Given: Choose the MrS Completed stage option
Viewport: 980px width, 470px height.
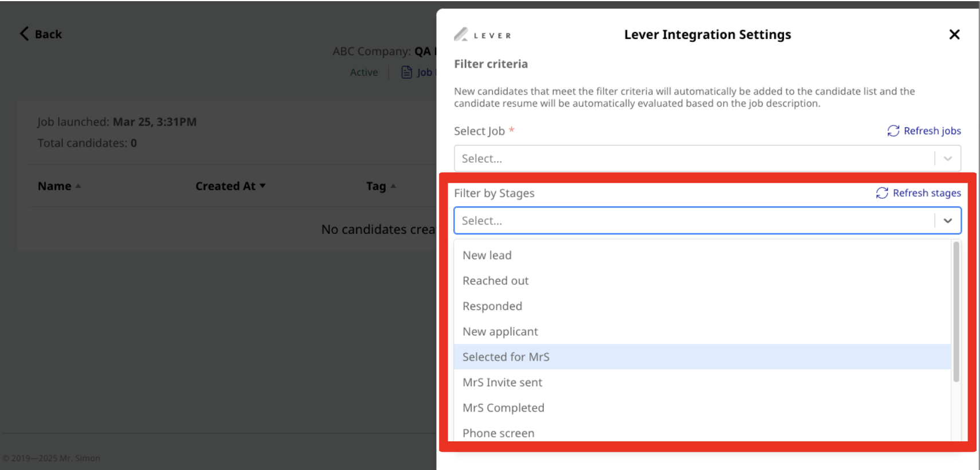Looking at the screenshot, I should coord(703,408).
